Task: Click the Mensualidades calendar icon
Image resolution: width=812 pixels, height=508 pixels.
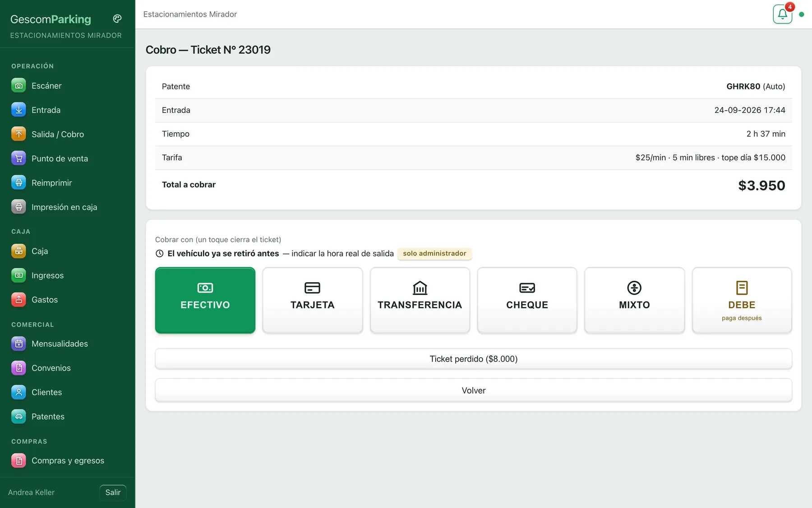Action: point(18,344)
